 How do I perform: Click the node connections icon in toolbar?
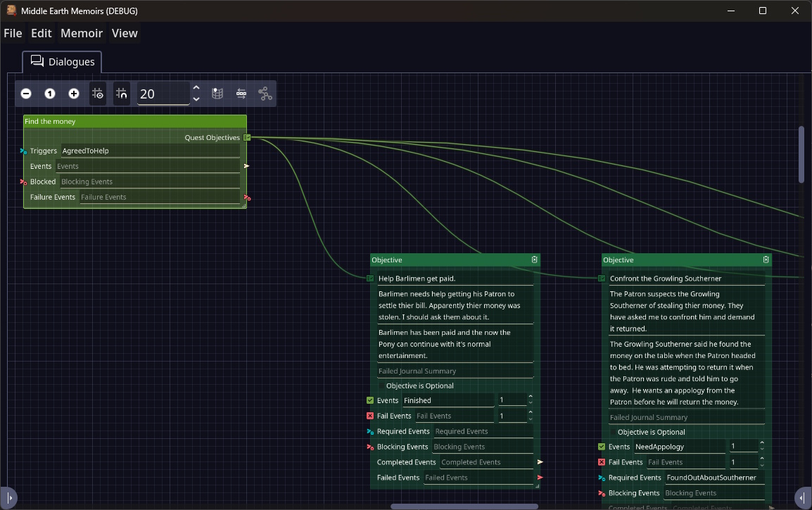point(265,94)
